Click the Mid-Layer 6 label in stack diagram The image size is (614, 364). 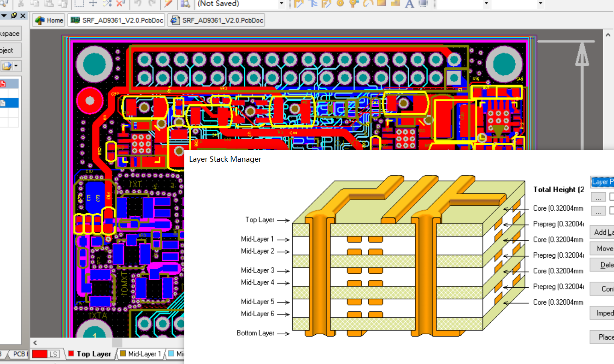pos(257,313)
